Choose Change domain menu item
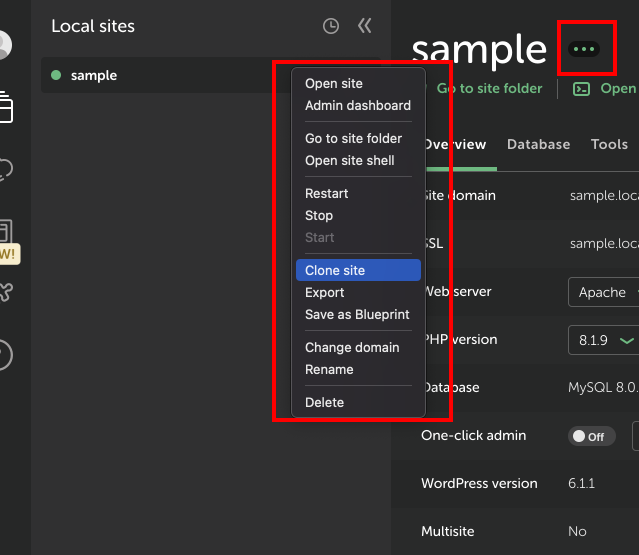639x555 pixels. tap(358, 348)
